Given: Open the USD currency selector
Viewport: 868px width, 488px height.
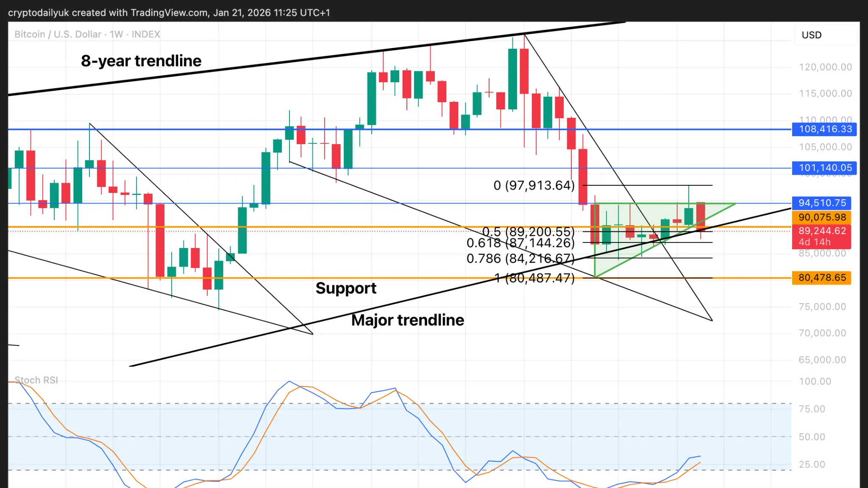Looking at the screenshot, I should pos(811,35).
